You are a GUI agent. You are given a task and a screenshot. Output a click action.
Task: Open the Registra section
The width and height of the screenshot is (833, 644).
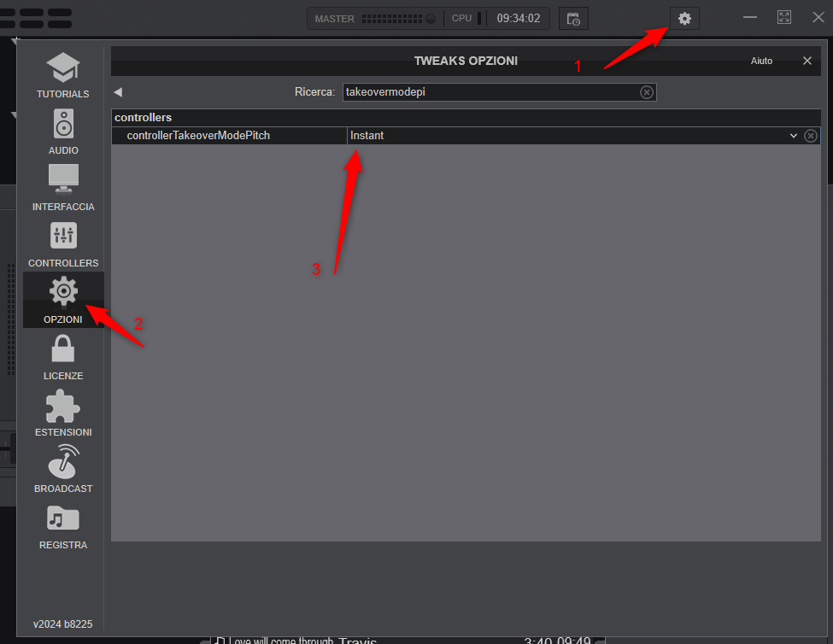click(x=62, y=527)
